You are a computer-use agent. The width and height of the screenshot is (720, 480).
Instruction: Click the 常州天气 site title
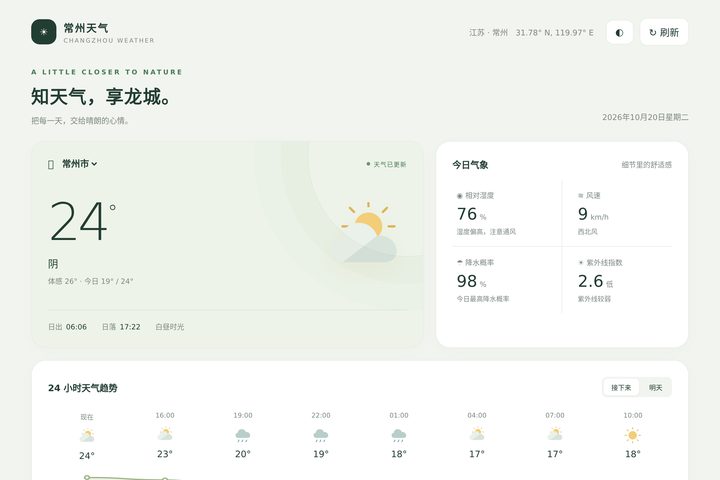pyautogui.click(x=86, y=28)
